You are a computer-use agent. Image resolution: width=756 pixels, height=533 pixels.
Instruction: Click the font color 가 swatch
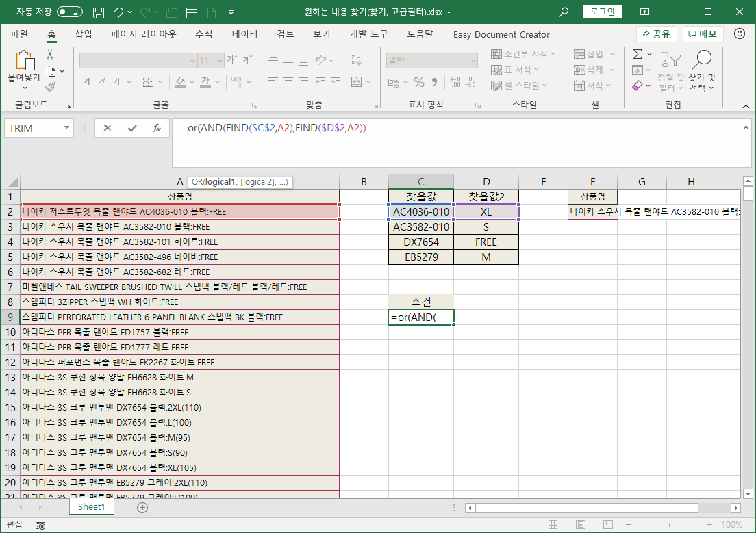coord(206,82)
